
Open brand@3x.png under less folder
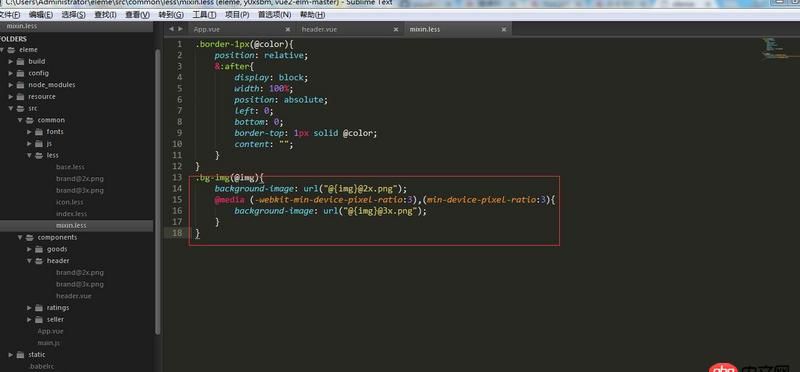coord(80,190)
